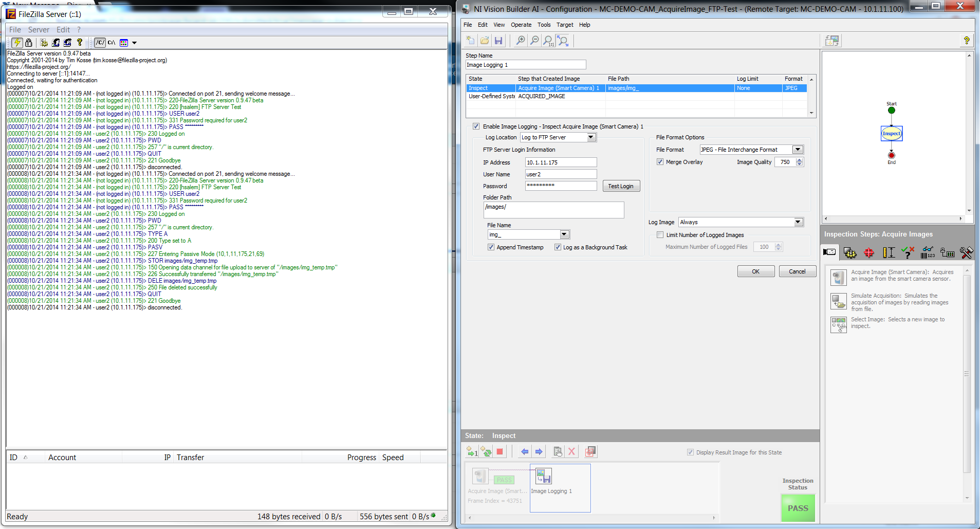The width and height of the screenshot is (980, 529).
Task: Click Cancel button in Image Logging configuration
Action: [x=798, y=271]
